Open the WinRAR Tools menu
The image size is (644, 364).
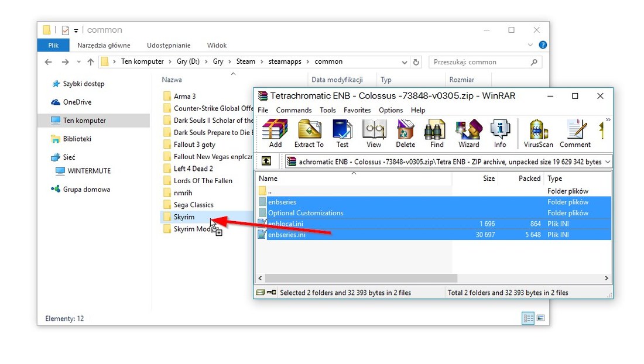[x=327, y=110]
